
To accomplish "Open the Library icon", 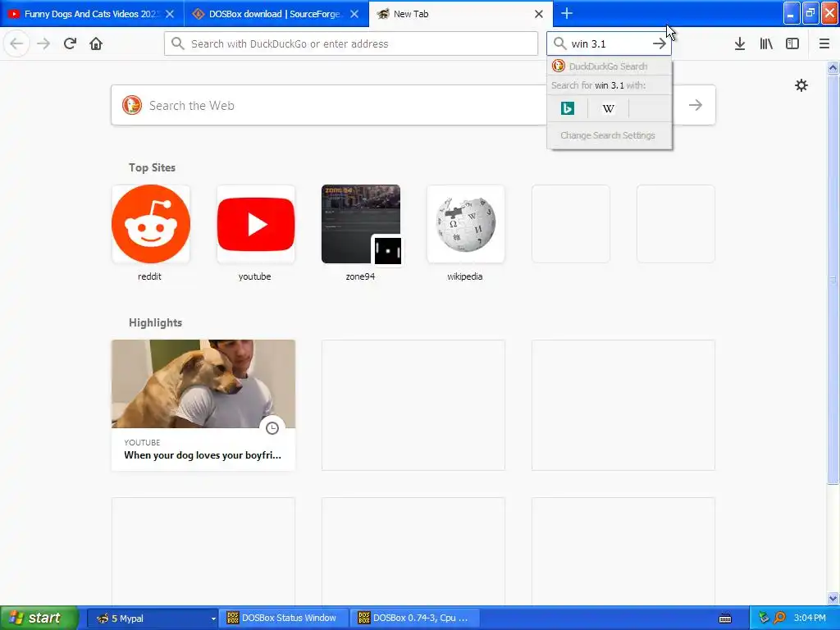I will (766, 43).
